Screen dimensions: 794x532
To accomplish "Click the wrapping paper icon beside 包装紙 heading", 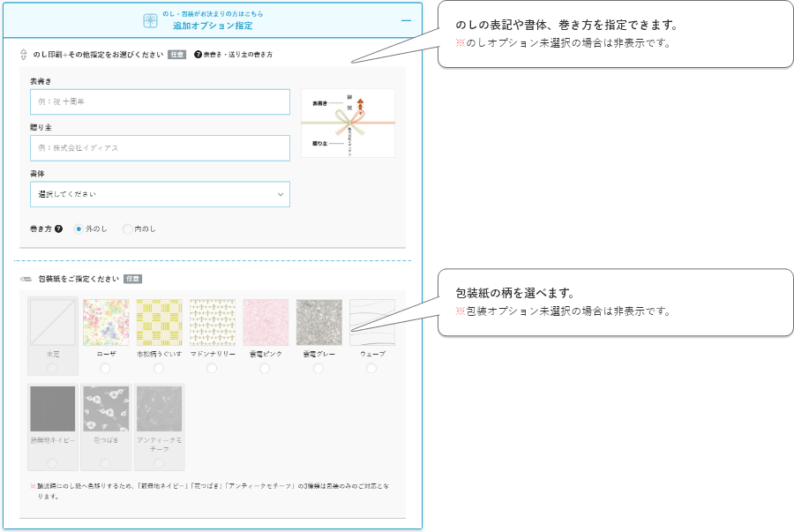I will click(25, 279).
